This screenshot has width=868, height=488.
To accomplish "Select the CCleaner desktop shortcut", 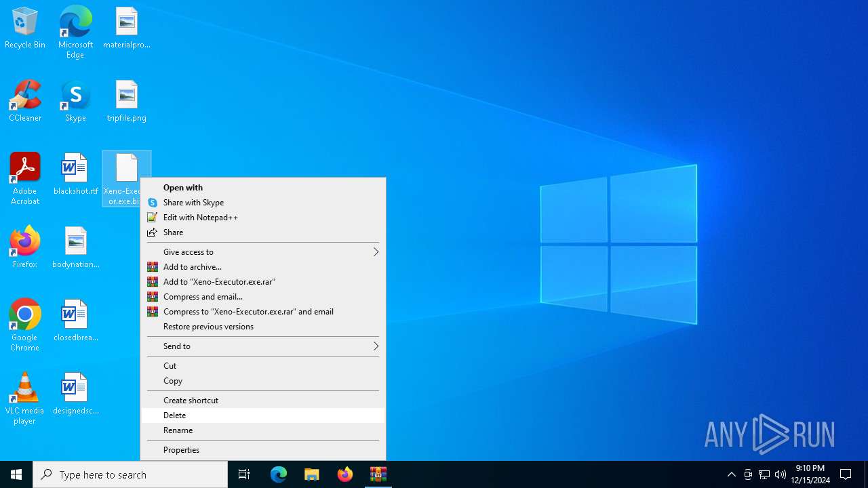I will click(x=25, y=102).
